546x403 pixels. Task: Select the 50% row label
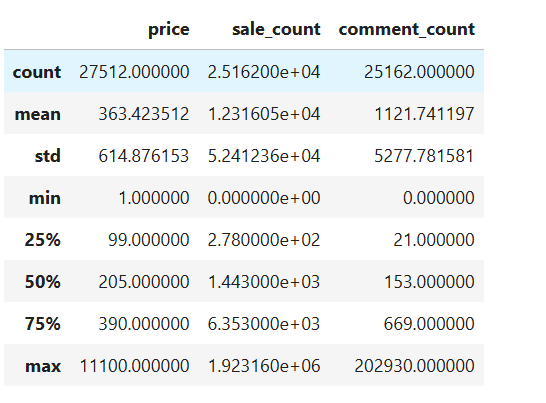[x=43, y=281]
